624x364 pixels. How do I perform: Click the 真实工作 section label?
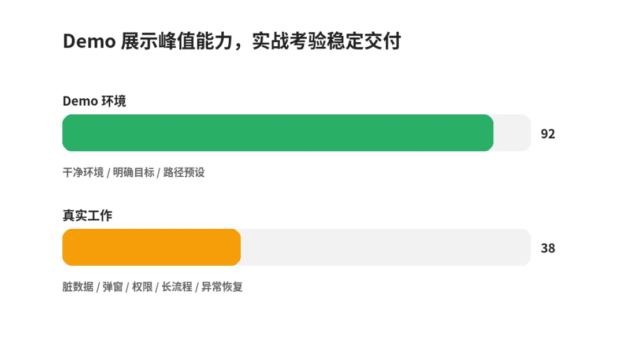88,216
